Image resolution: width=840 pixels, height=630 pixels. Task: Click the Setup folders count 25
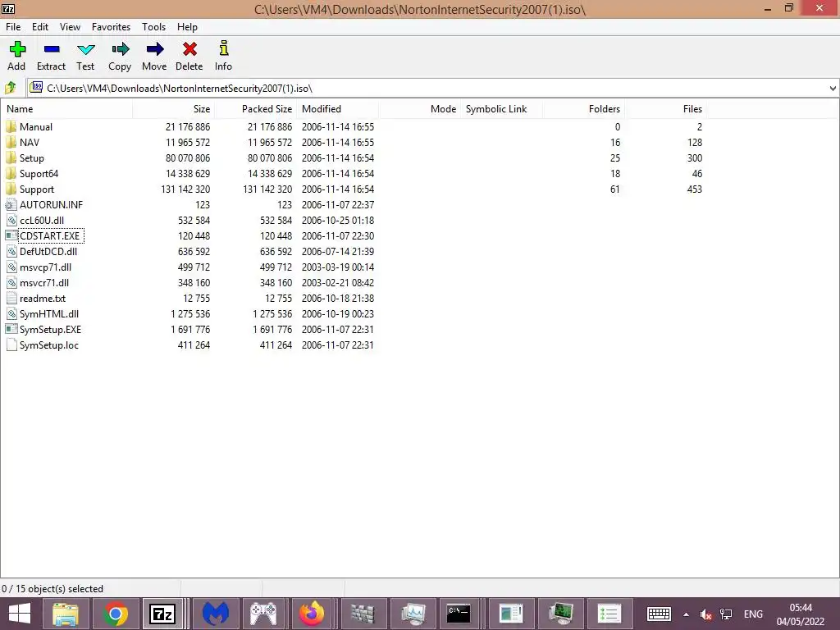(615, 158)
